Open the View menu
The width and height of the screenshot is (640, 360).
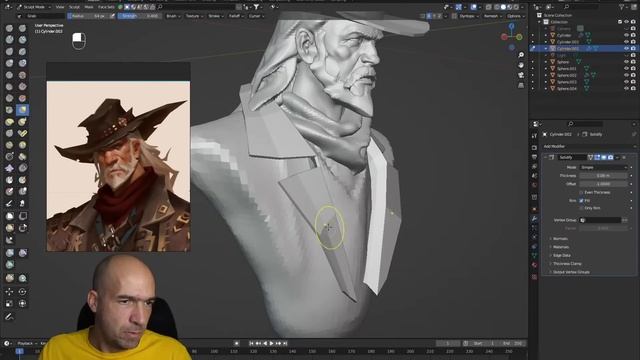coord(60,7)
